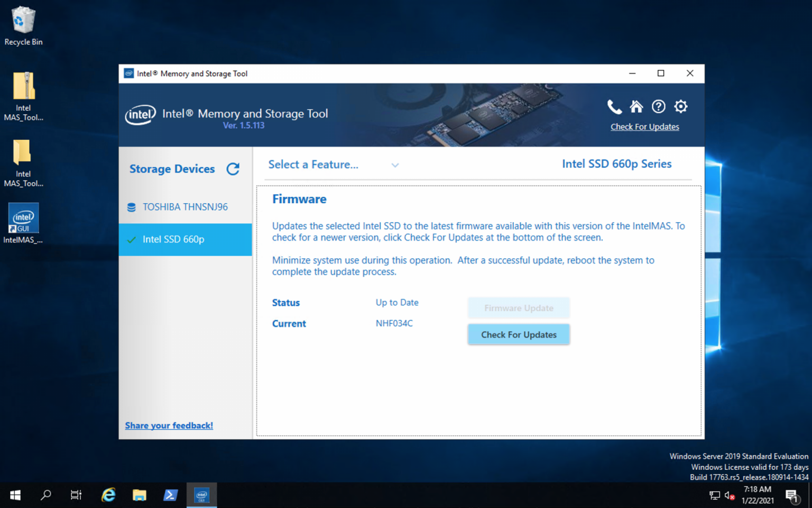
Task: Close the Memory and Storage Tool window
Action: click(690, 74)
